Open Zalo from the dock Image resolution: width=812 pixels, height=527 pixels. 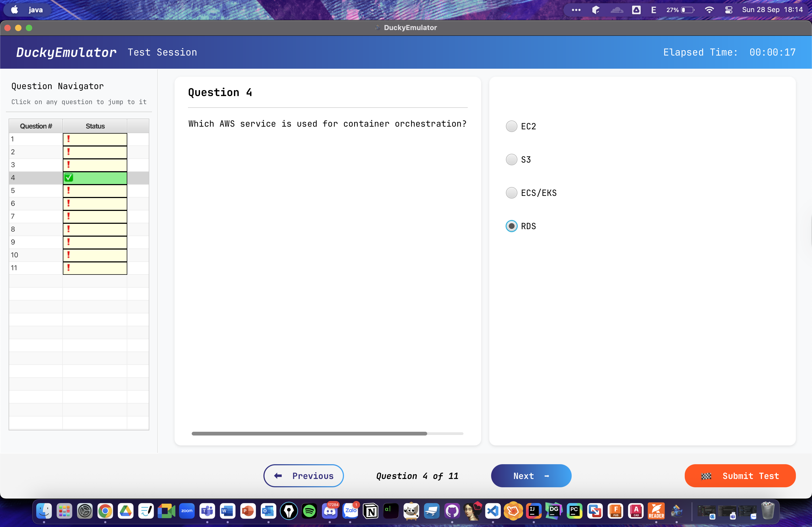(350, 511)
